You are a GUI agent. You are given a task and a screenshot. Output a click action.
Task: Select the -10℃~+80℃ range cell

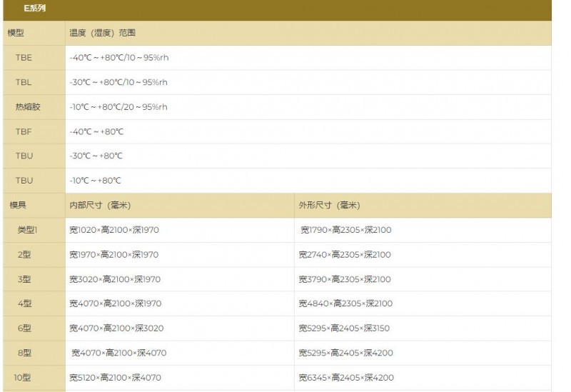click(x=308, y=181)
